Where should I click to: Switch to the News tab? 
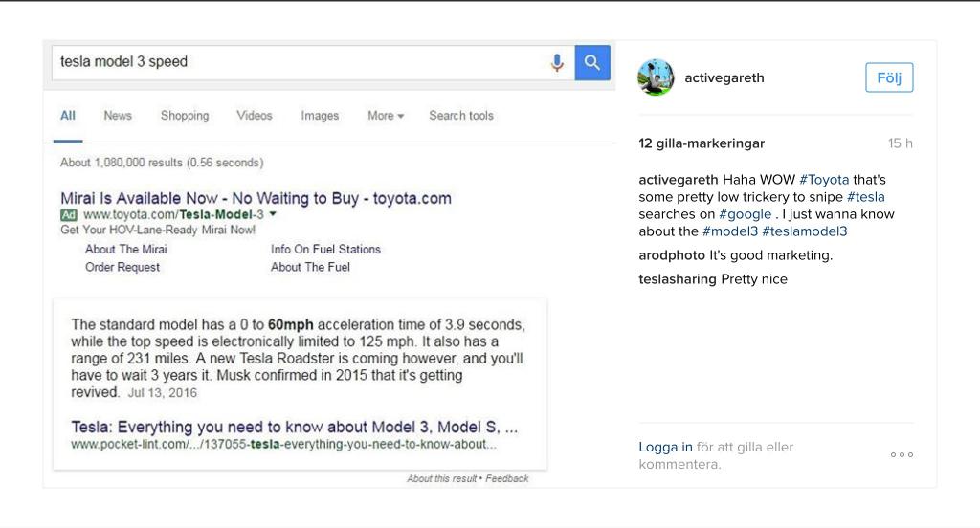tap(118, 116)
